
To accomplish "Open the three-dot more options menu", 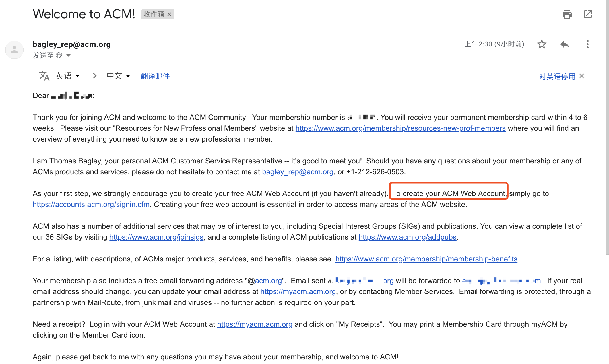I will pyautogui.click(x=587, y=44).
